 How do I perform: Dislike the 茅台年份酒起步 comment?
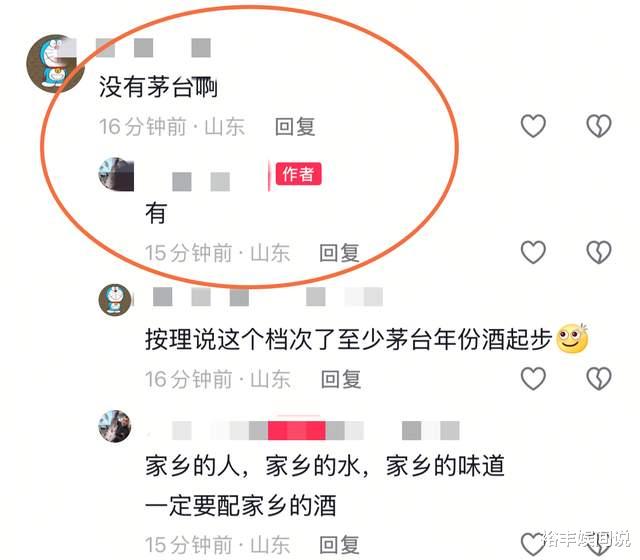tap(599, 378)
